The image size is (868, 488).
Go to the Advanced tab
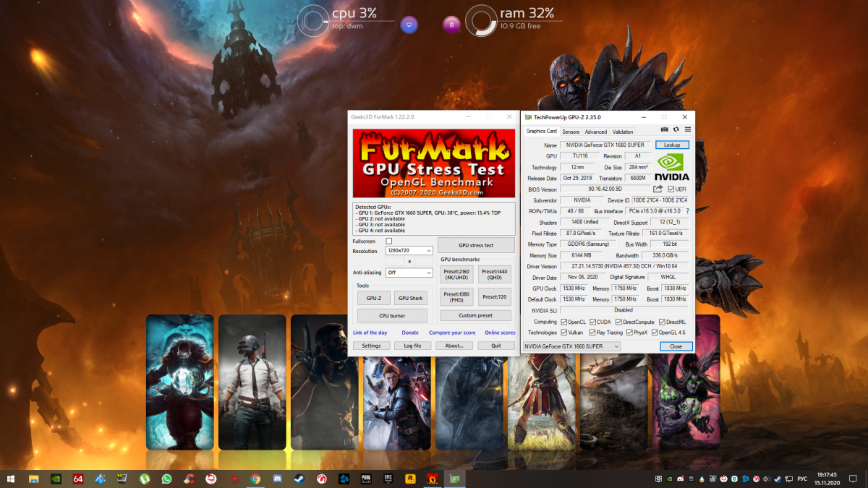(595, 132)
